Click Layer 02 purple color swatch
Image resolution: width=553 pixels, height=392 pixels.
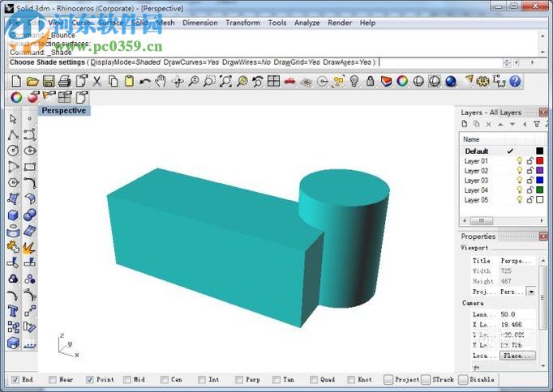click(539, 171)
